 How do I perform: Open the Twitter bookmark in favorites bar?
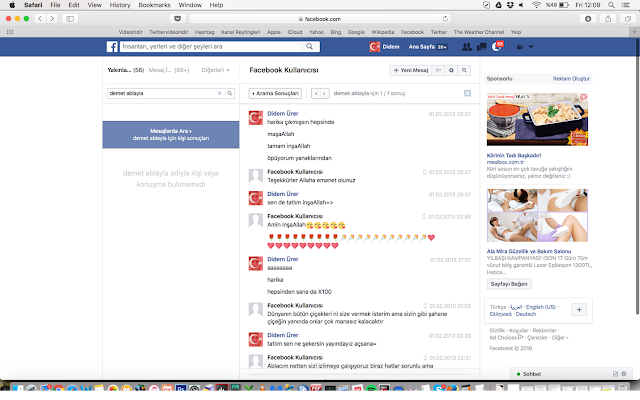[438, 32]
